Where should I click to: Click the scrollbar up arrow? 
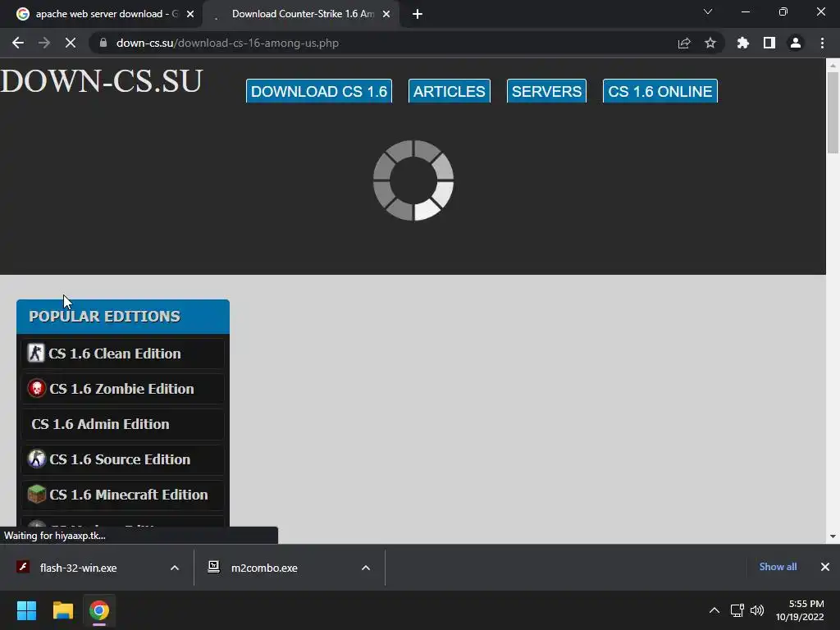pos(833,66)
